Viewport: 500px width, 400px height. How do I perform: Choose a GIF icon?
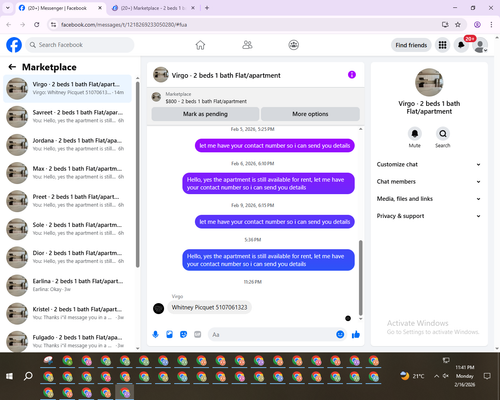(198, 334)
